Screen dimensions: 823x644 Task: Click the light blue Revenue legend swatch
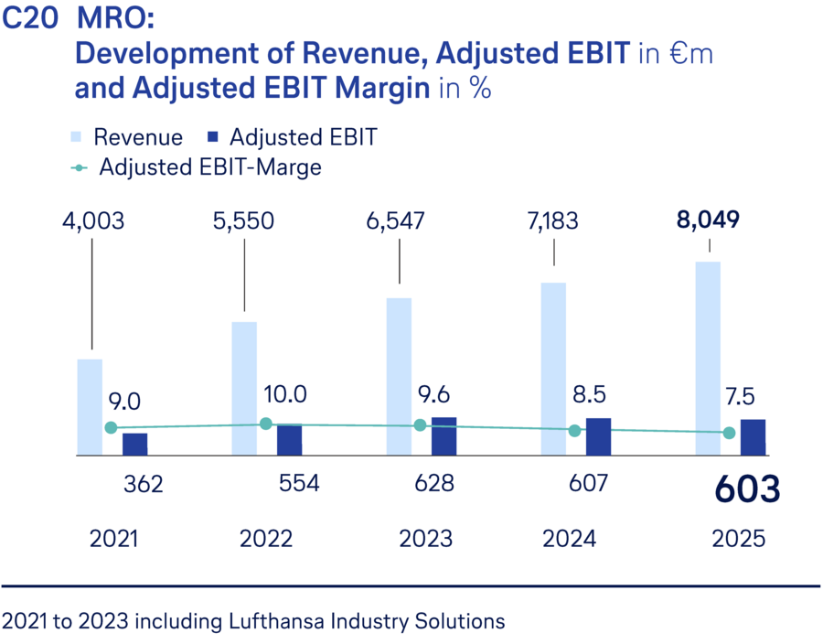[x=80, y=137]
